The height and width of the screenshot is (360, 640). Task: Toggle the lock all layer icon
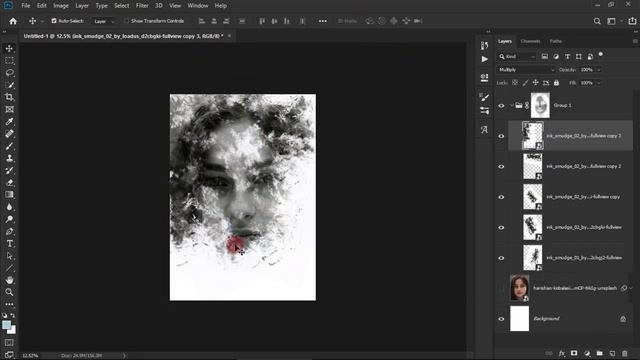[556, 83]
